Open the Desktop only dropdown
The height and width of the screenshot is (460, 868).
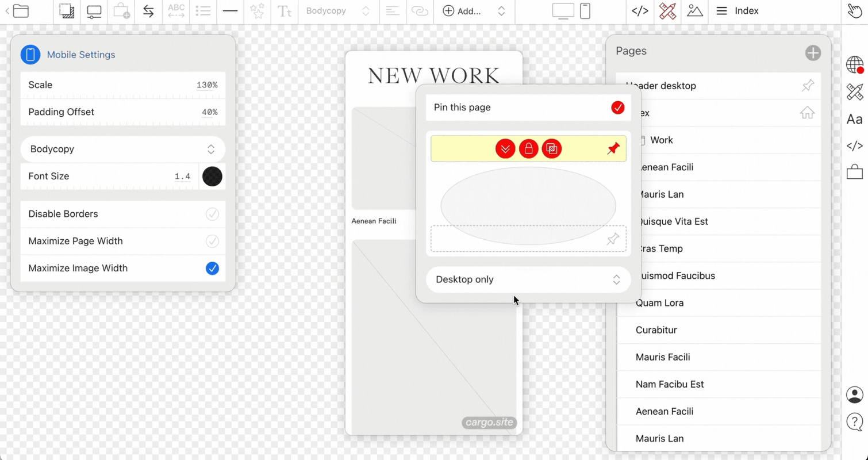click(528, 279)
